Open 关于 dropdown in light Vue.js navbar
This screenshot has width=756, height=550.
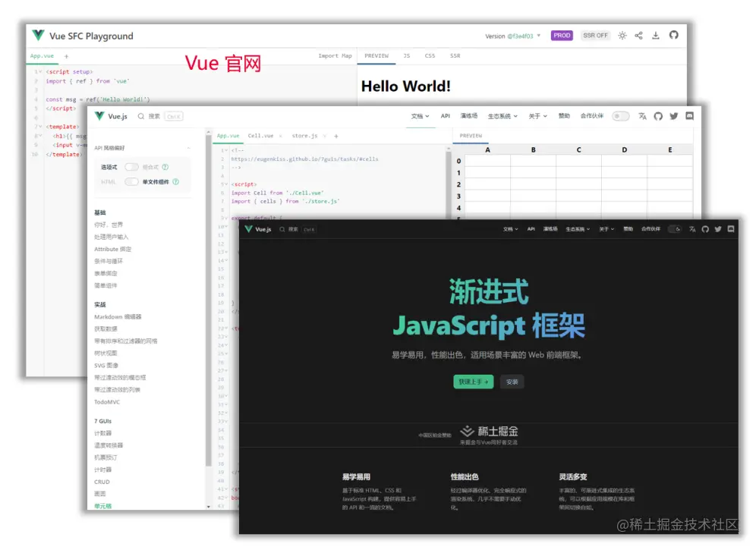[537, 116]
